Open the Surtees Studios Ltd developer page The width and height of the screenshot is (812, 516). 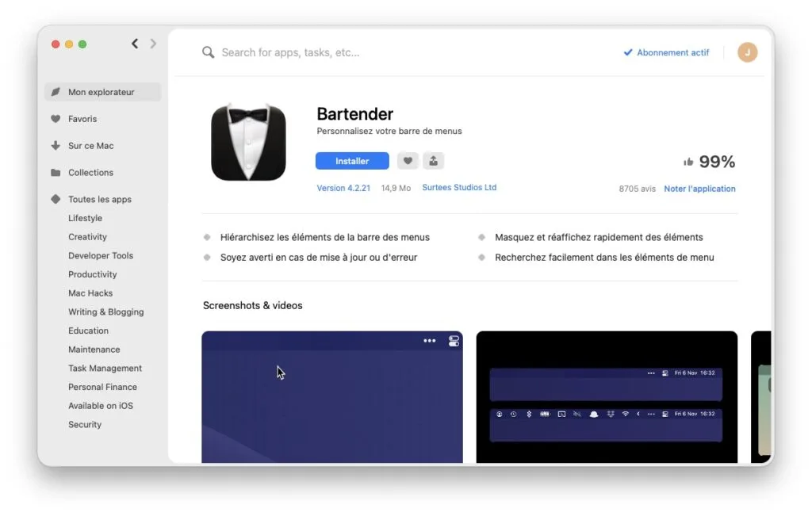coord(459,188)
